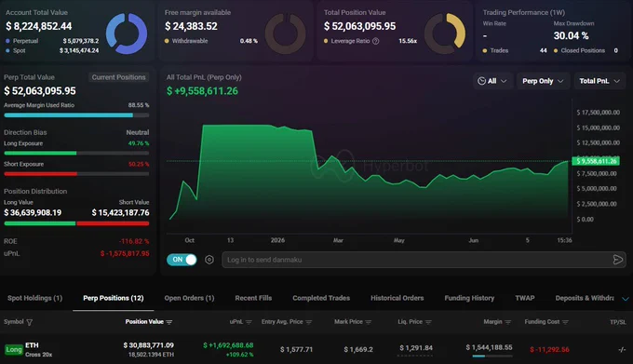Click the Free margin donut chart
Screen dimensions: 633x364
coord(286,34)
